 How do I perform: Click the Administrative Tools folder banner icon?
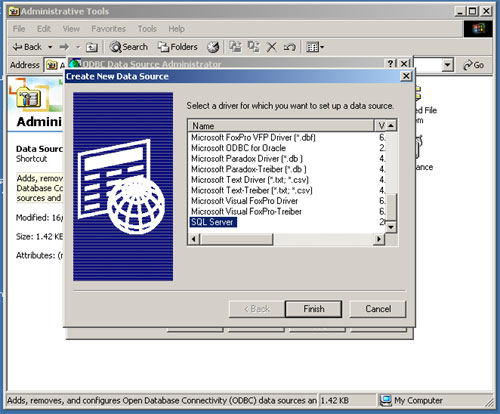[29, 97]
